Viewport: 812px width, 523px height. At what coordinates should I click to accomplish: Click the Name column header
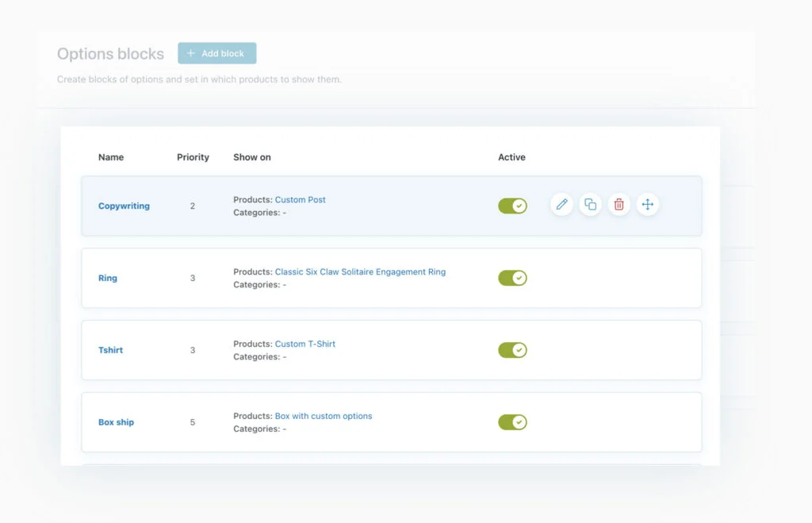(x=111, y=157)
